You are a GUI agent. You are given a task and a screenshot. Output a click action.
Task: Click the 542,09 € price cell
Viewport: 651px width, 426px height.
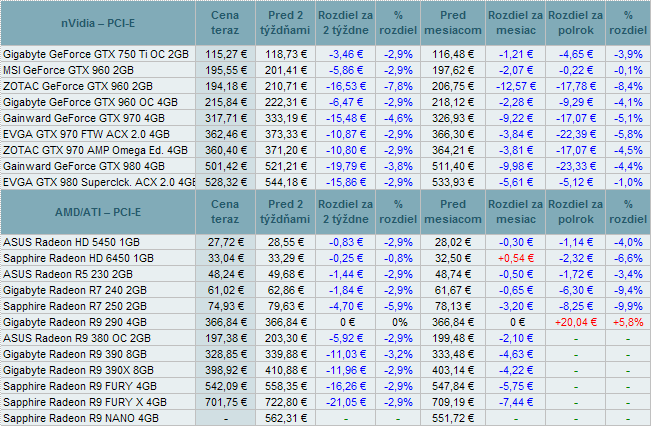click(225, 387)
